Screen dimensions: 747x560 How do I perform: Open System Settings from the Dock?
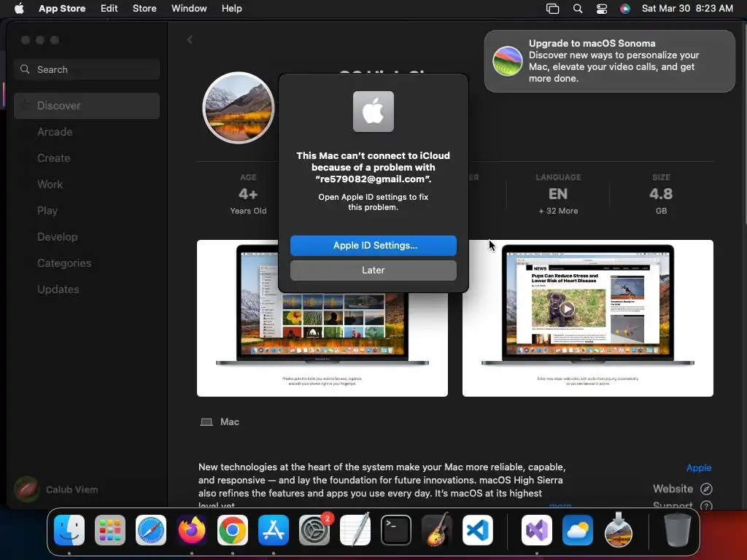tap(314, 530)
